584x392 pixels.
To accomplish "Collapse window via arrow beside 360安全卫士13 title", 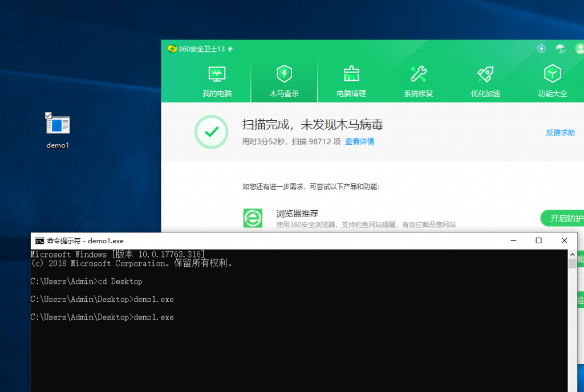I will [x=229, y=48].
